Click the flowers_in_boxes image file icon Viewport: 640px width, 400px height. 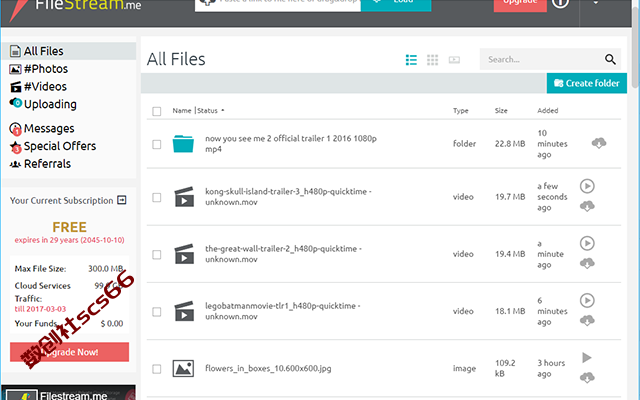[183, 368]
